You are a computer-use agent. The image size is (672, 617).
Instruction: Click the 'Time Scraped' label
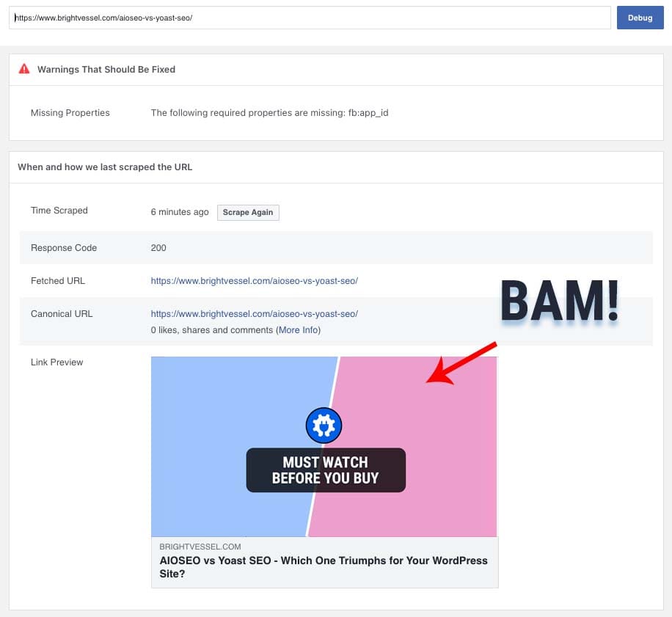click(x=59, y=211)
